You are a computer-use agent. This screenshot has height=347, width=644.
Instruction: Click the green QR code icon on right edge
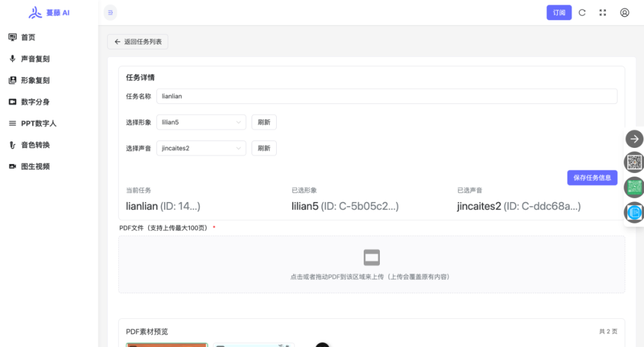(x=634, y=187)
